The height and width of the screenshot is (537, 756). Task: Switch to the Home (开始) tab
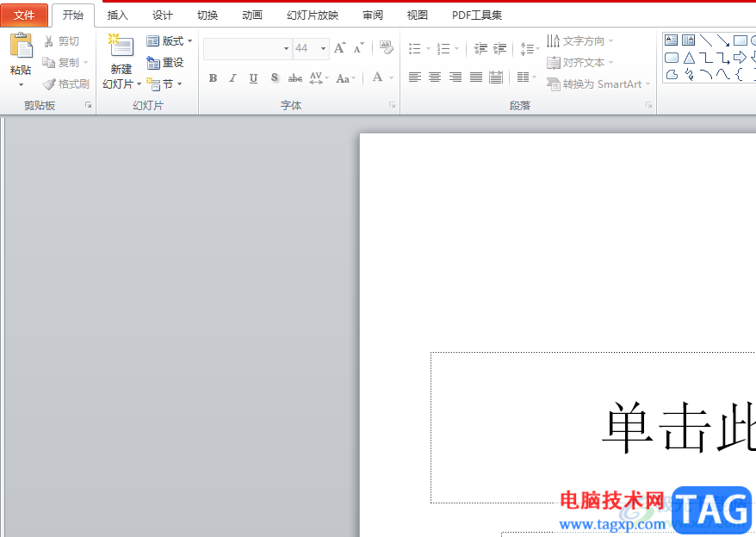(73, 15)
